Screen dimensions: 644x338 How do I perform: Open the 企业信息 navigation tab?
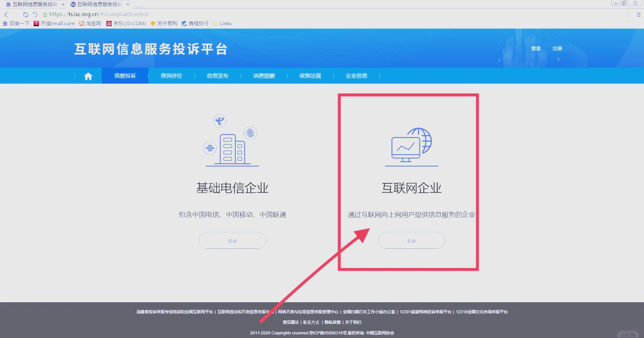(356, 76)
